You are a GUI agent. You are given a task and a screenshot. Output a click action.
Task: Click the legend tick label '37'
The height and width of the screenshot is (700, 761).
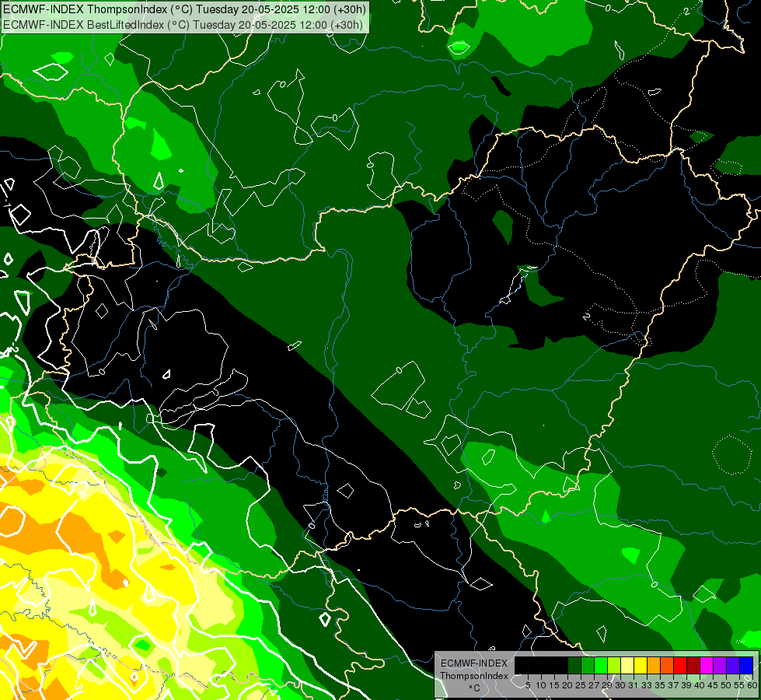(x=674, y=685)
